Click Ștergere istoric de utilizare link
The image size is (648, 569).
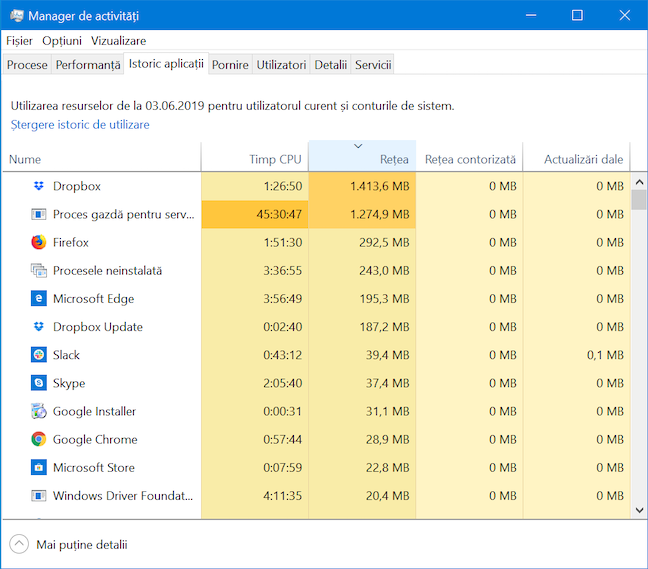(x=80, y=125)
